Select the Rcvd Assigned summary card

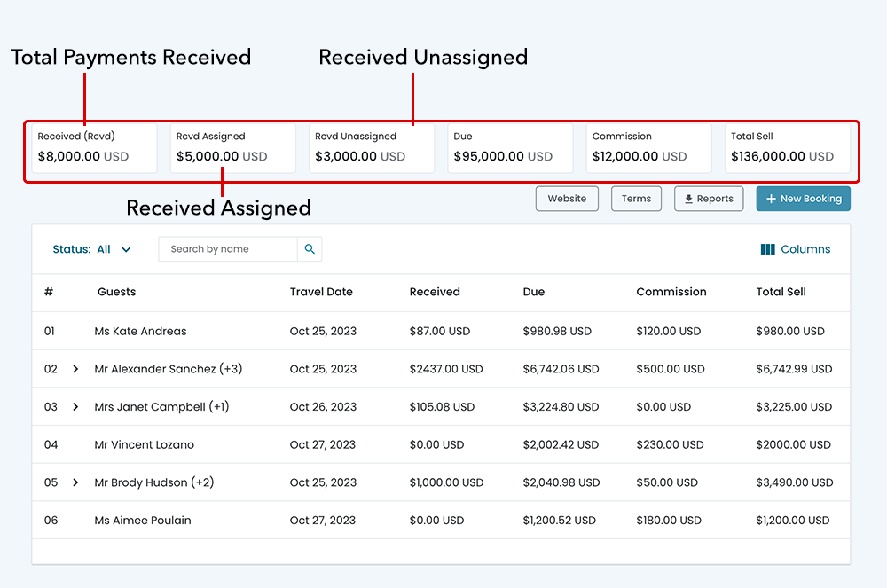pos(232,147)
